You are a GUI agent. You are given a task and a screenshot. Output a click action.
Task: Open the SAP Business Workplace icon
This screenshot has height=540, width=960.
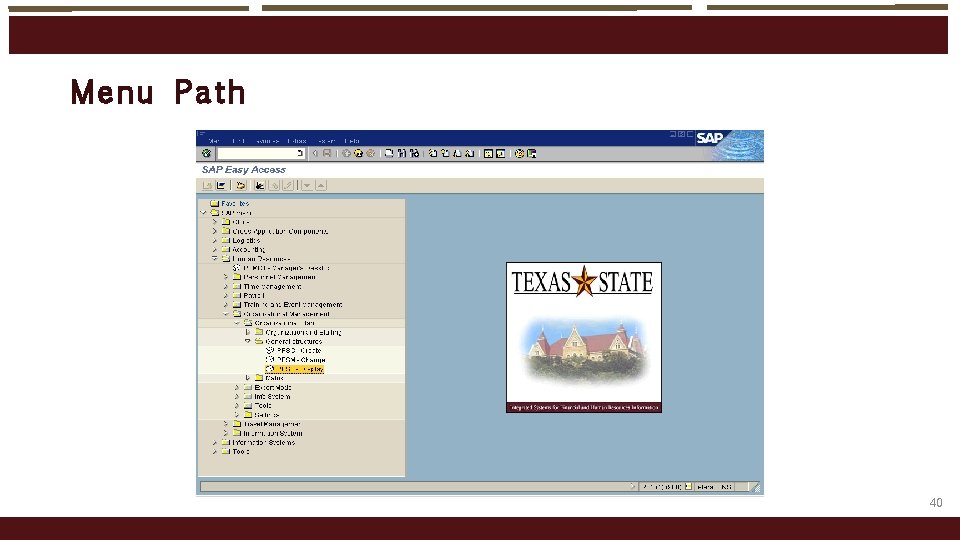tap(241, 185)
